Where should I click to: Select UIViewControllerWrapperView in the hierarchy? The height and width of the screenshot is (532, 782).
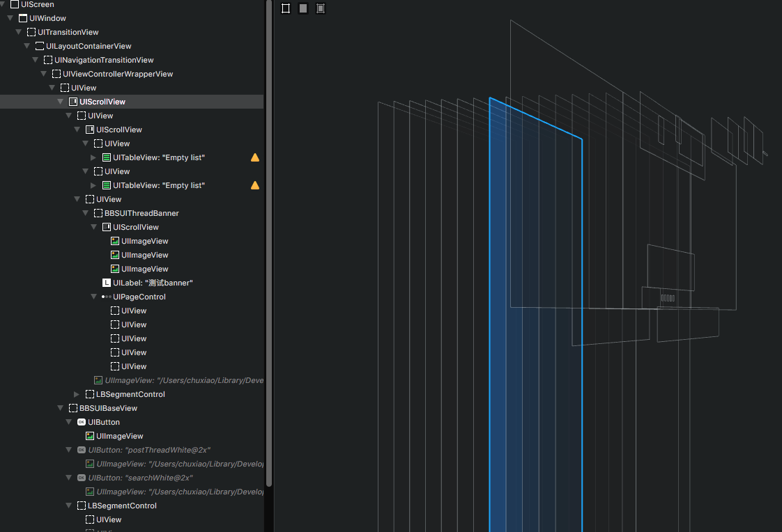click(117, 74)
